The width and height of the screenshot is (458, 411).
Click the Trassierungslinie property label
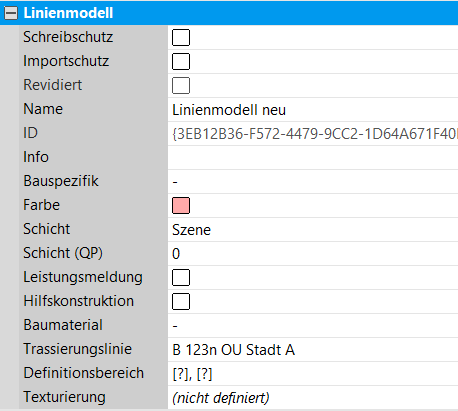pyautogui.click(x=78, y=349)
